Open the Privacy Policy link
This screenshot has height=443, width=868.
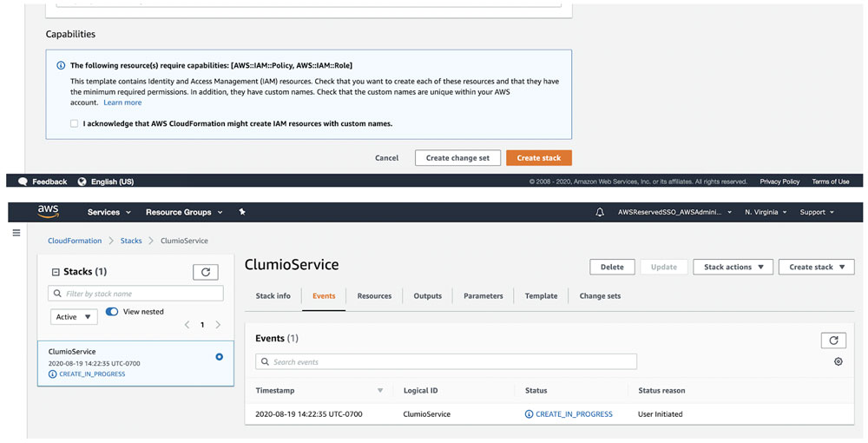point(779,182)
